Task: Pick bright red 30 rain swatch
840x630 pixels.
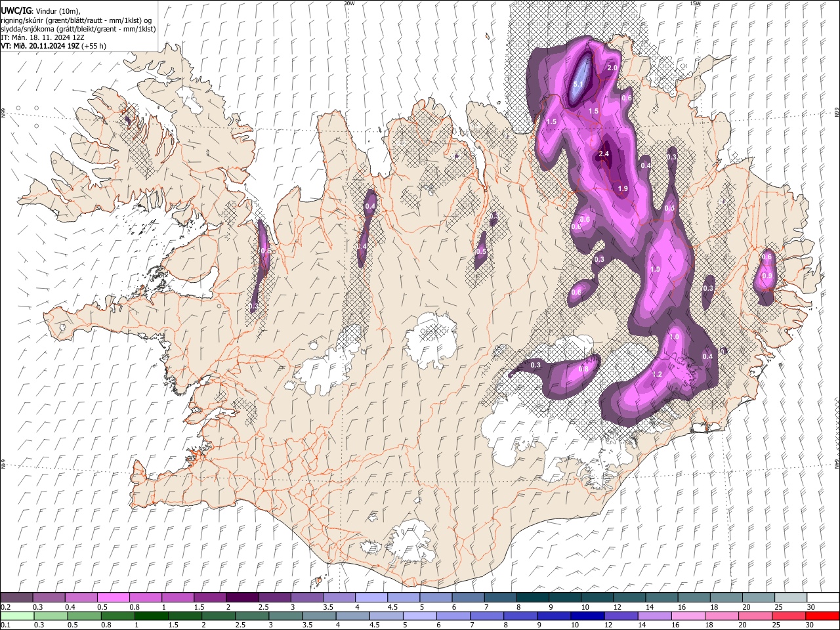Action: pos(824,616)
